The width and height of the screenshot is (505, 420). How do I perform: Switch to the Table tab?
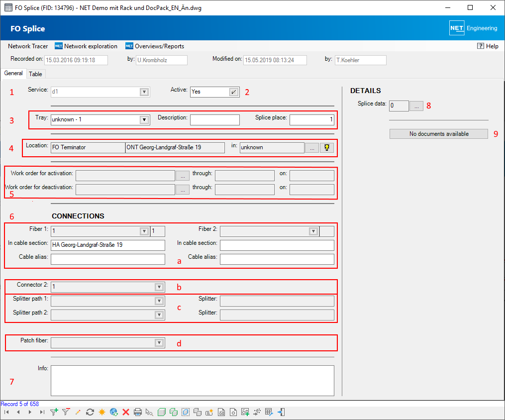(35, 74)
